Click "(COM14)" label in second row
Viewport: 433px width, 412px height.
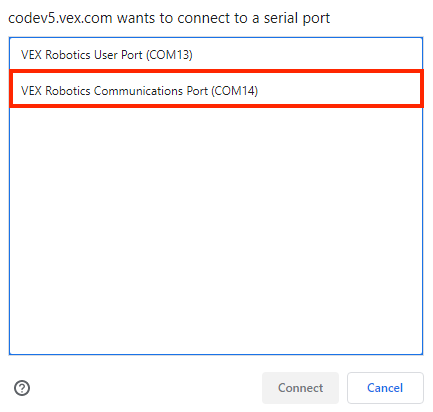pos(235,91)
